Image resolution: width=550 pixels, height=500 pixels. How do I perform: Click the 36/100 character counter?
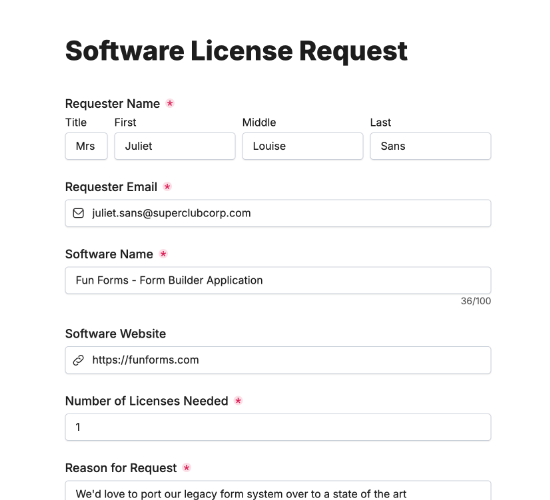(476, 301)
